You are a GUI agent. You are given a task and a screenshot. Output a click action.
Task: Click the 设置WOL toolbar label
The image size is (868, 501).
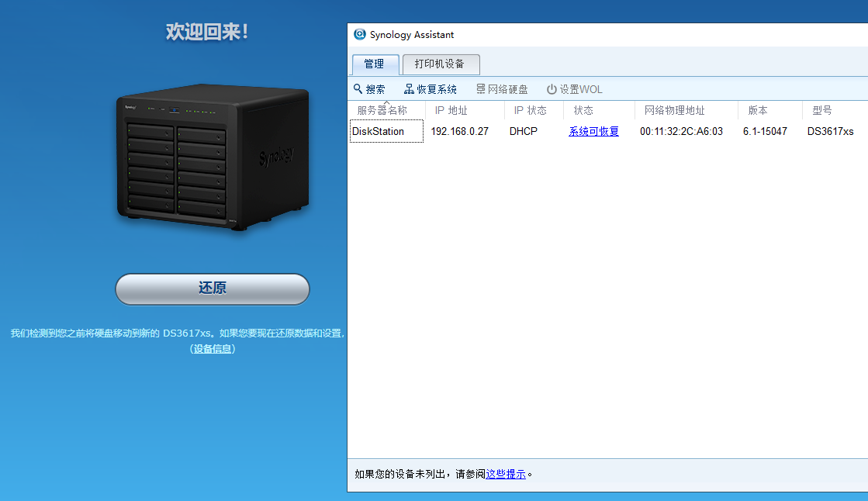click(581, 89)
